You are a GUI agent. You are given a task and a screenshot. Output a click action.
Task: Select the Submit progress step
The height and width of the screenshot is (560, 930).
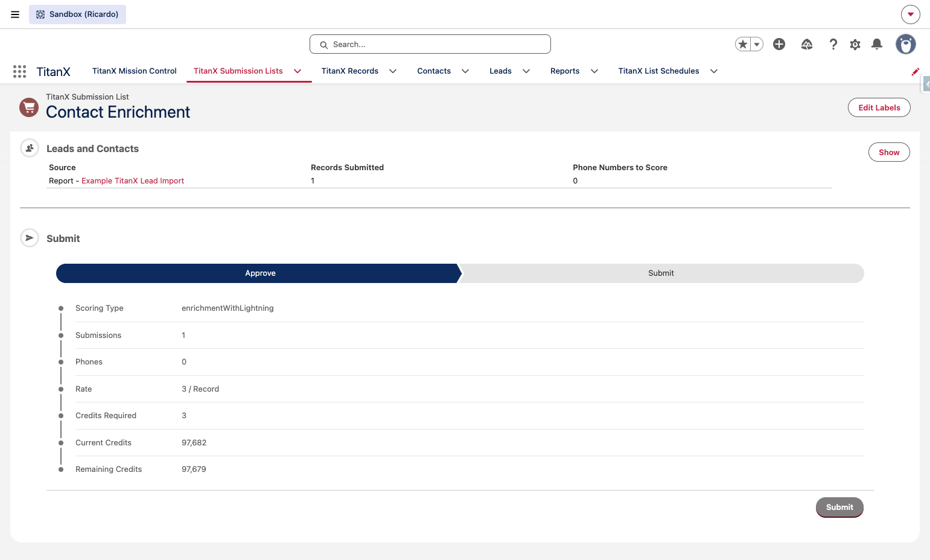(661, 273)
